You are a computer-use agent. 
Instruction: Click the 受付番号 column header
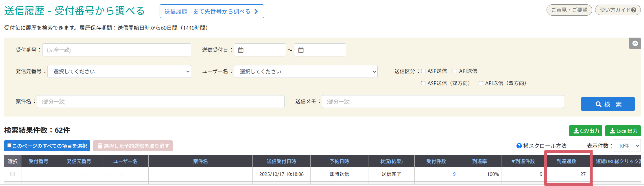(x=38, y=161)
